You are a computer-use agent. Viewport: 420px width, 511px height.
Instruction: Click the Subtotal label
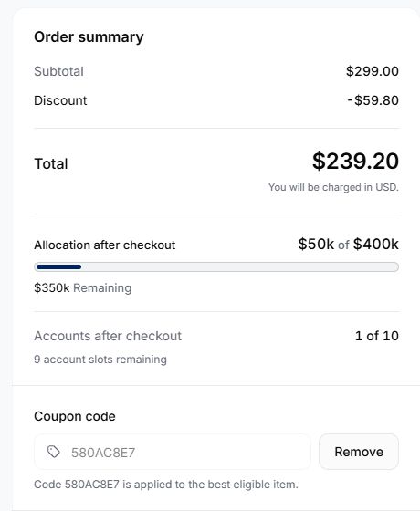[59, 71]
